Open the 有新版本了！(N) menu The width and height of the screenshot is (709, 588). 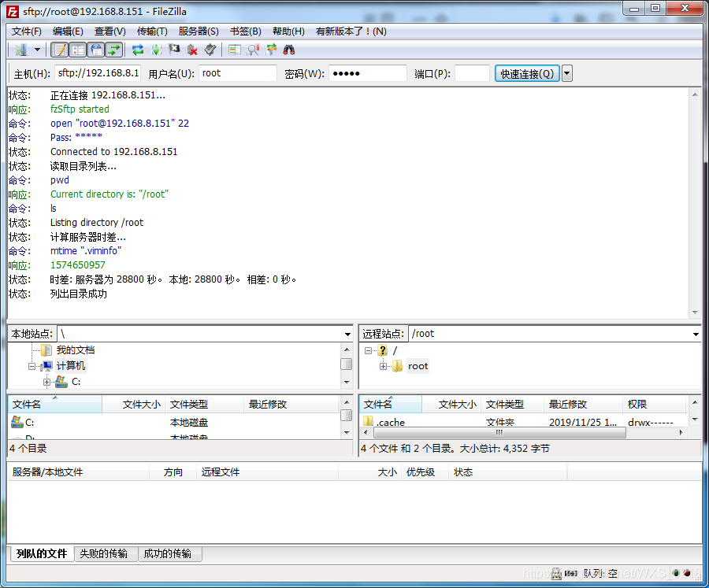(351, 31)
